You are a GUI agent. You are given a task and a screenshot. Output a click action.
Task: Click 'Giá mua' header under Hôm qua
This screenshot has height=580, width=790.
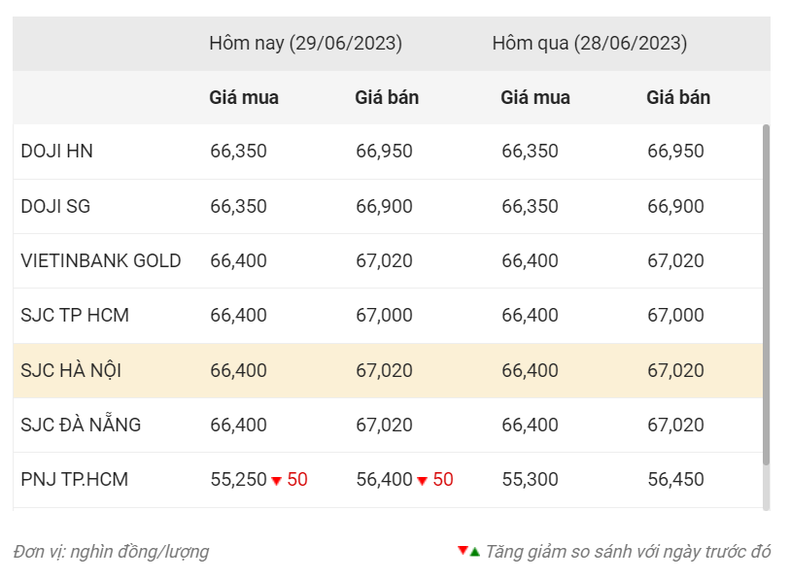tap(535, 98)
